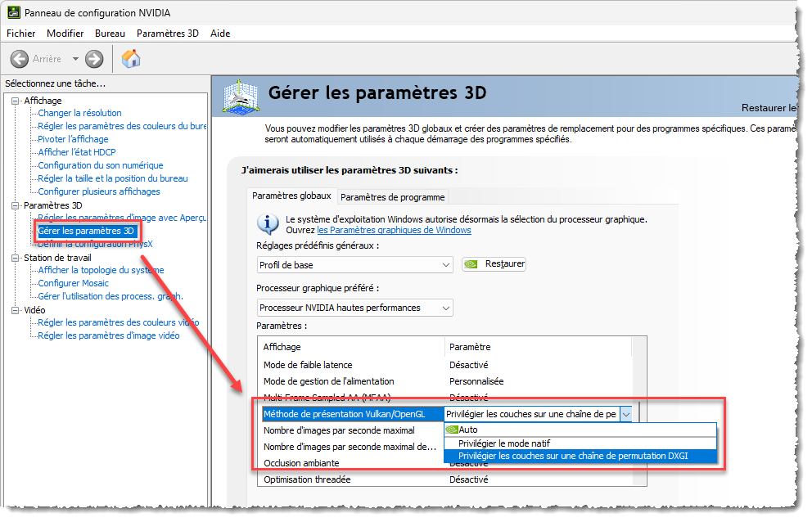
Task: Collapse the Affichage tree node
Action: [x=15, y=101]
